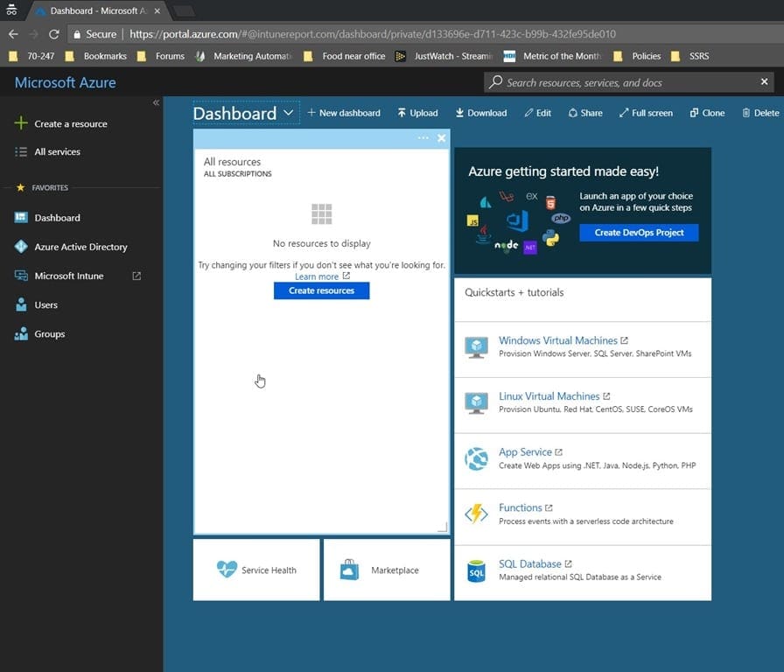784x672 pixels.
Task: Click the Microsoft Intune sidebar icon
Action: 21,276
